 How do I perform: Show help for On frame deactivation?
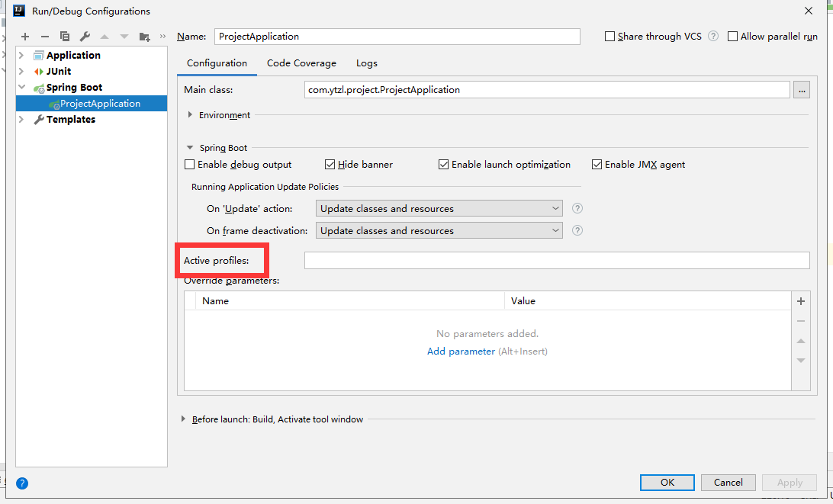pos(577,230)
